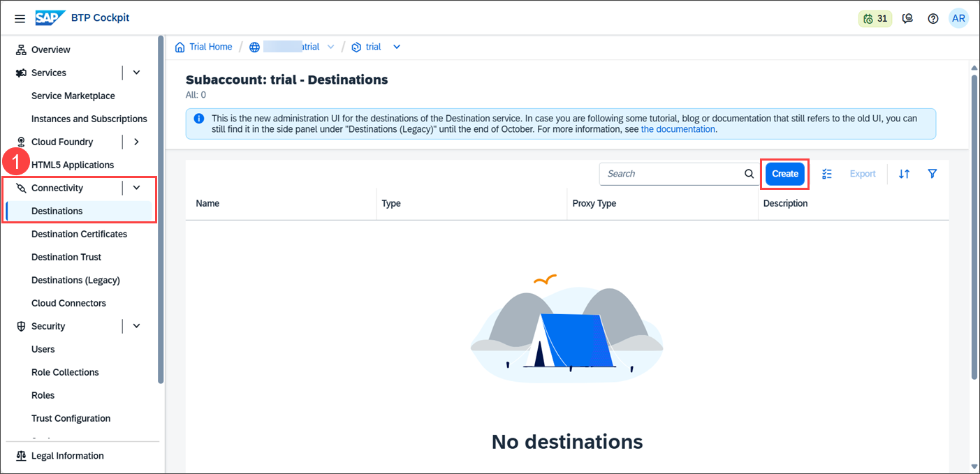The width and height of the screenshot is (980, 474).
Task: Click the Legal Information scales icon
Action: [21, 456]
